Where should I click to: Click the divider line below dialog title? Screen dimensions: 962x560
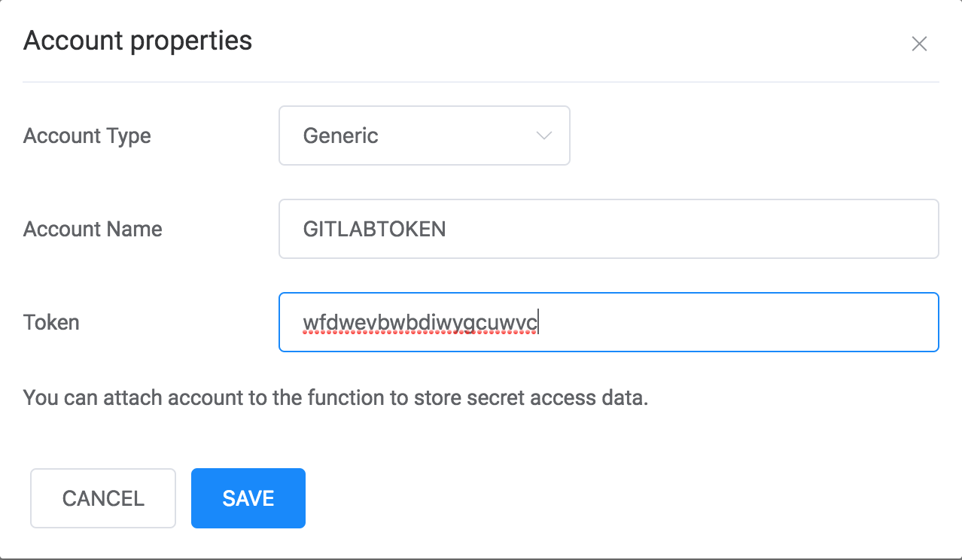[x=480, y=81]
